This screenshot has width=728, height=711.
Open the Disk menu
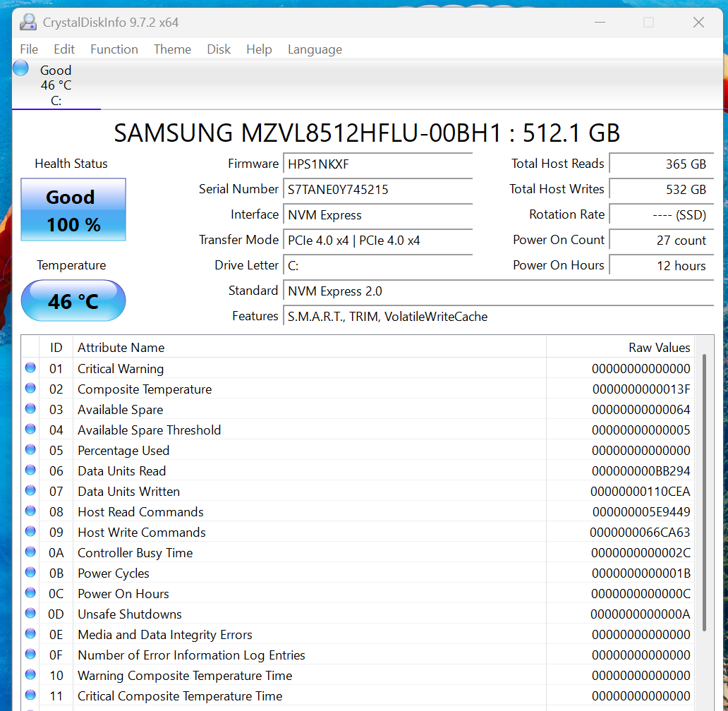coord(219,49)
